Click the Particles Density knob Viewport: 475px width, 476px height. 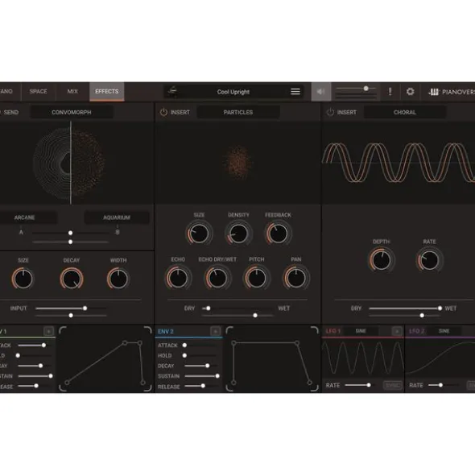click(x=238, y=233)
